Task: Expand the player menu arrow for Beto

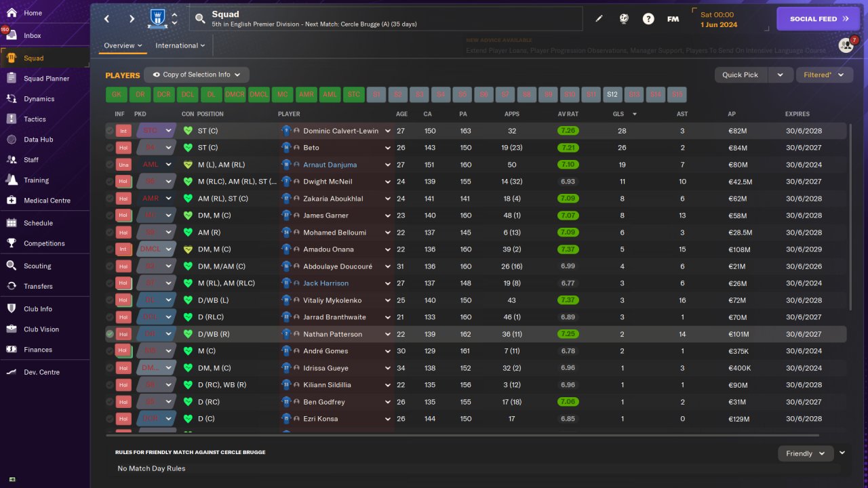Action: [388, 148]
